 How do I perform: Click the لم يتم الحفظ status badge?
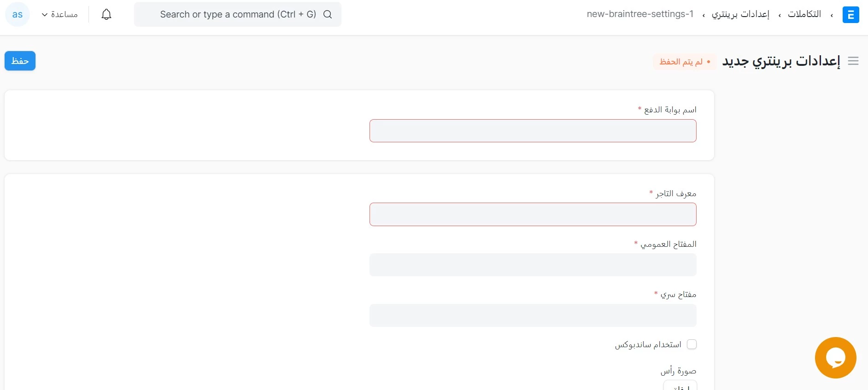(x=685, y=62)
